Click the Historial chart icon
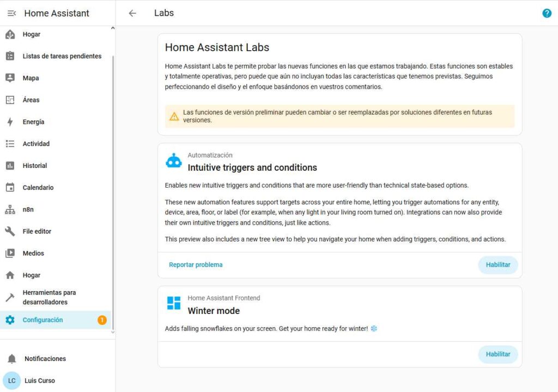The width and height of the screenshot is (558, 392). 10,166
